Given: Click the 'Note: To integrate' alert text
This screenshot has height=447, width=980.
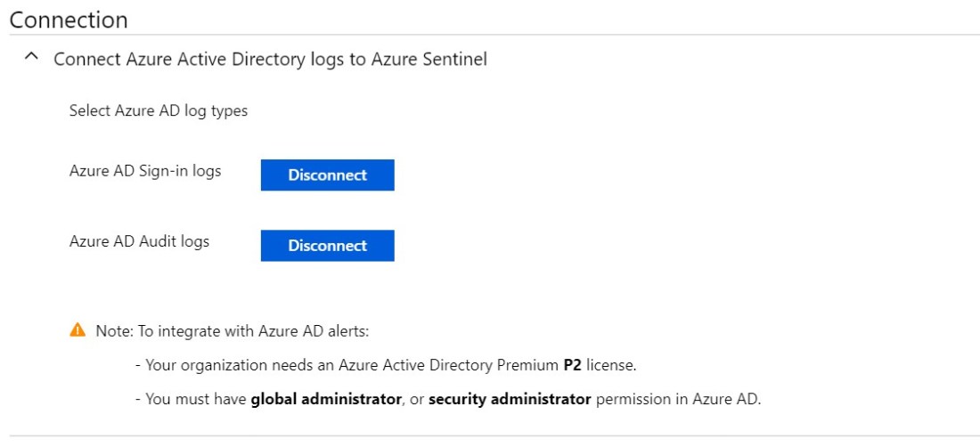Looking at the screenshot, I should pyautogui.click(x=233, y=331).
